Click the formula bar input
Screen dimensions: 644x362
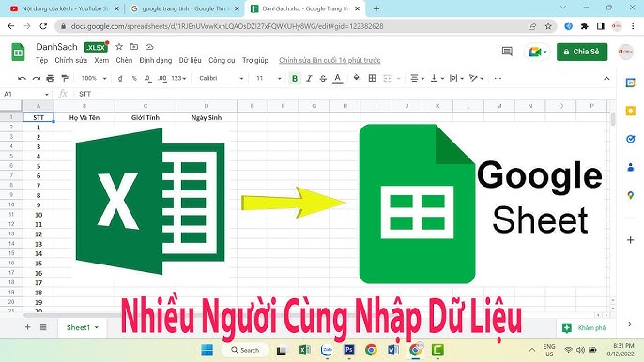click(345, 94)
